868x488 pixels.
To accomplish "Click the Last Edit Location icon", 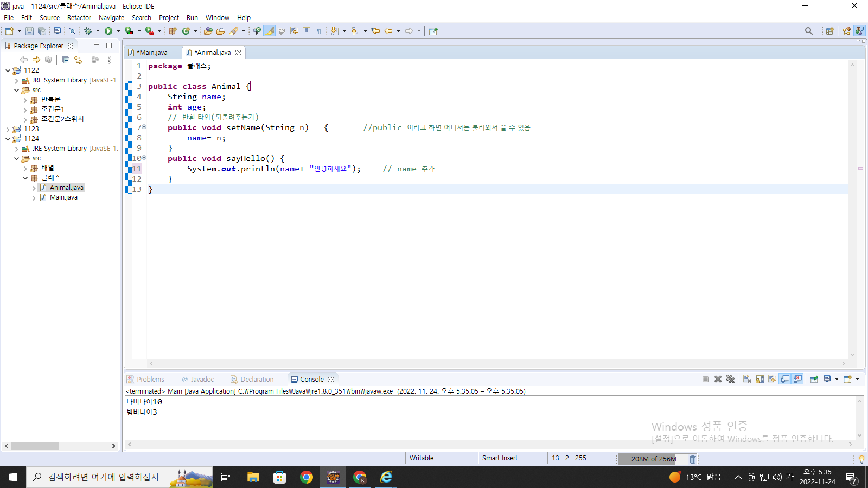I will click(x=375, y=31).
